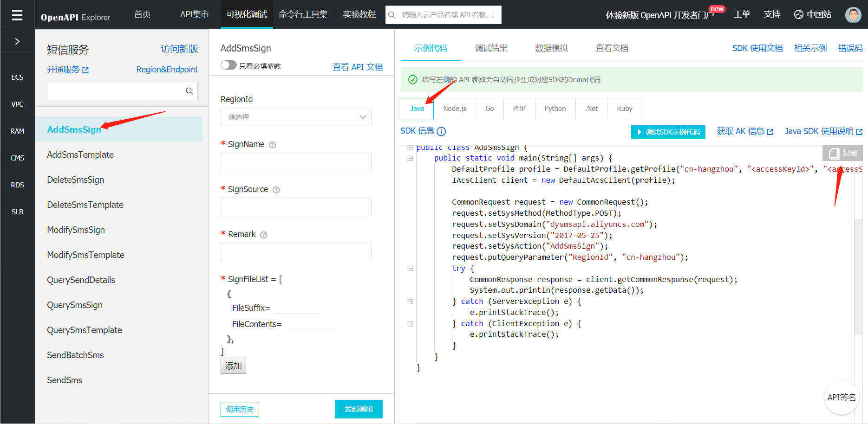
Task: Open 获取 AK 信息 link
Action: point(745,131)
